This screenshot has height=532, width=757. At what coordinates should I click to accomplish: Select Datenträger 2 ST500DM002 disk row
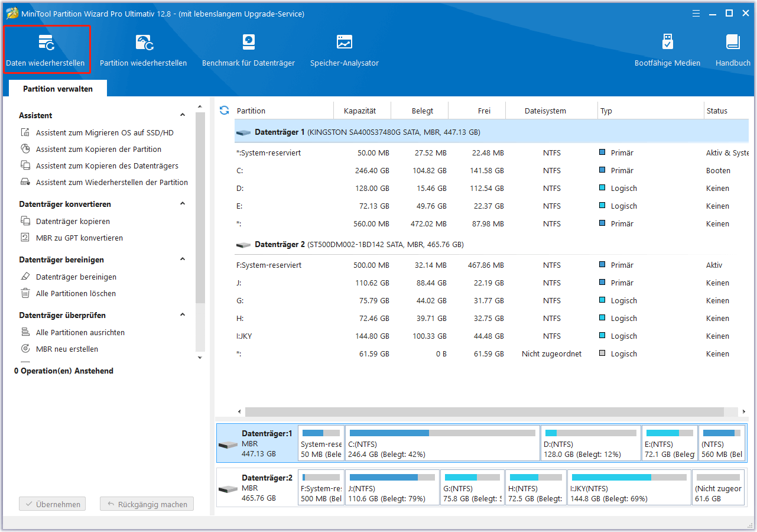click(x=491, y=245)
